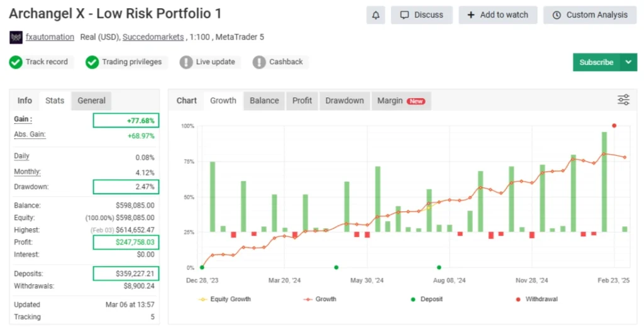Switch to the Drawdown chart tab
The image size is (644, 335).
coord(344,101)
